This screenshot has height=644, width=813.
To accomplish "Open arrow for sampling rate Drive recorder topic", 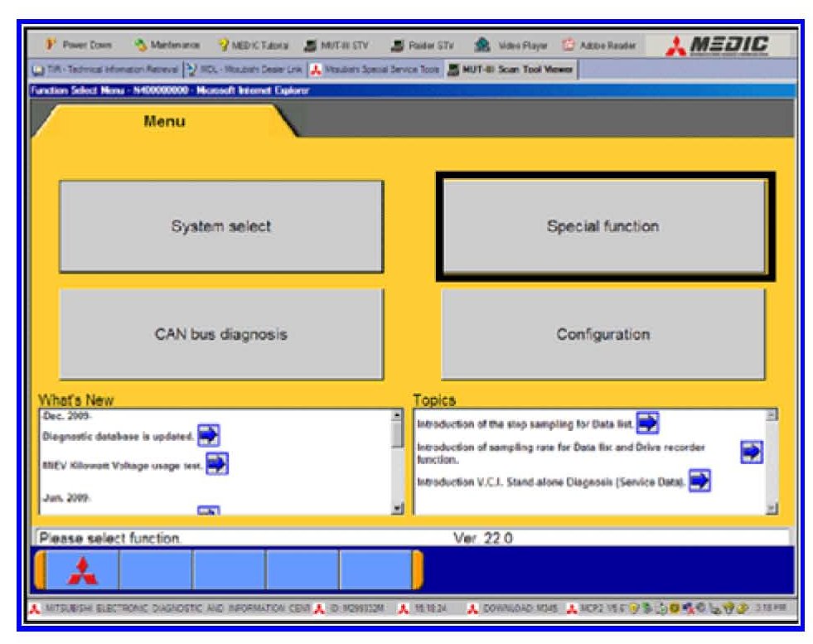I will pyautogui.click(x=751, y=452).
